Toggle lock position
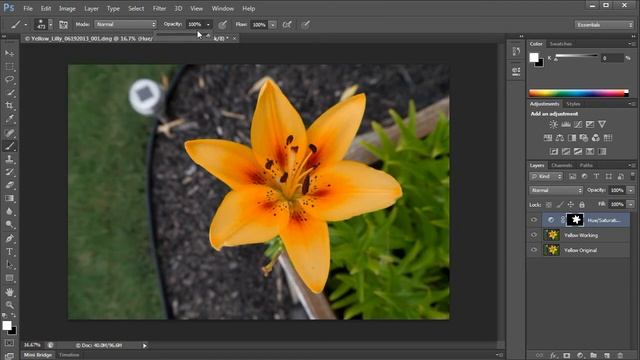Image resolution: width=640 pixels, height=360 pixels. pos(571,204)
